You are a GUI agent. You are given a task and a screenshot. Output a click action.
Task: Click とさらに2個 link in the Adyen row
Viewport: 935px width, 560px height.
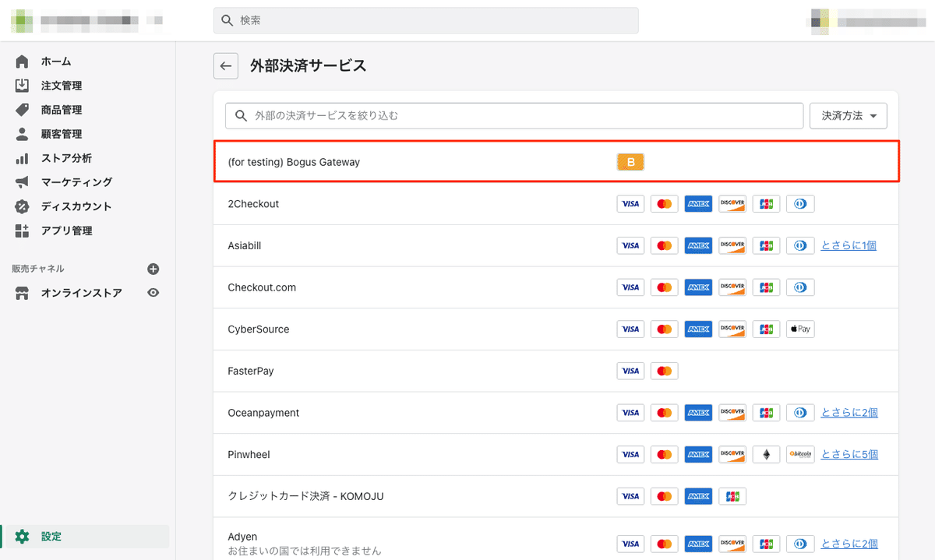point(849,544)
